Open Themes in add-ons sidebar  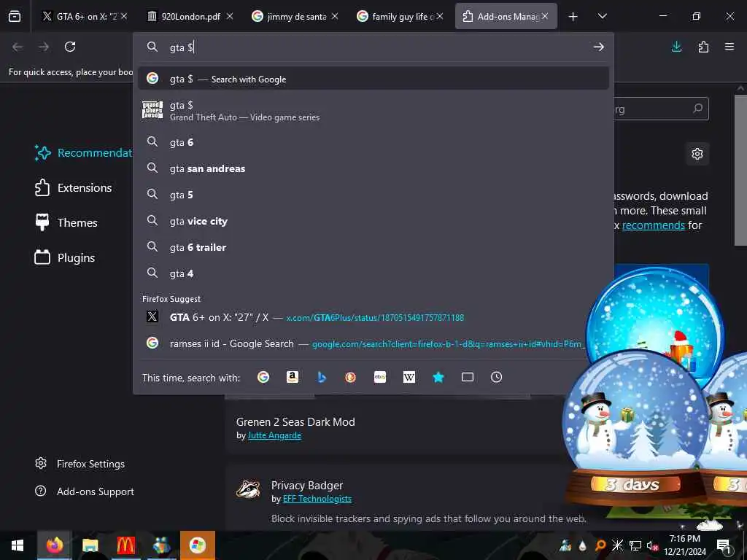coord(66,222)
